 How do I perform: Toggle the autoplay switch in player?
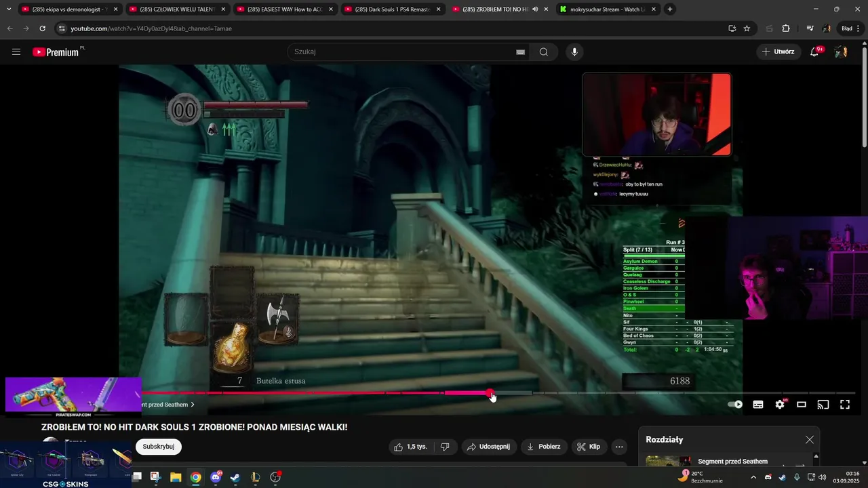point(736,405)
